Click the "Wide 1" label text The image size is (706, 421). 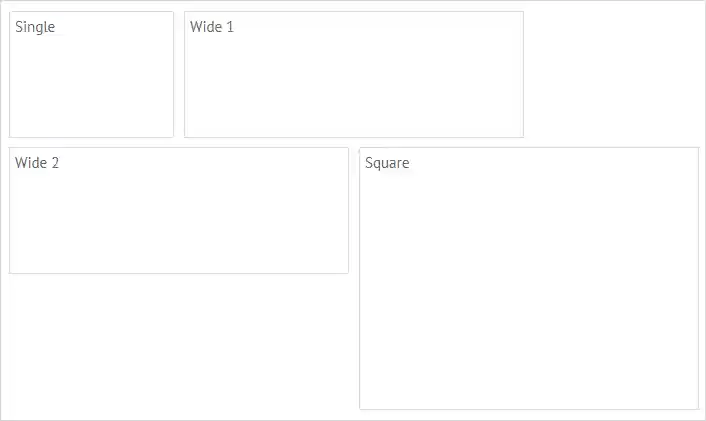[212, 27]
